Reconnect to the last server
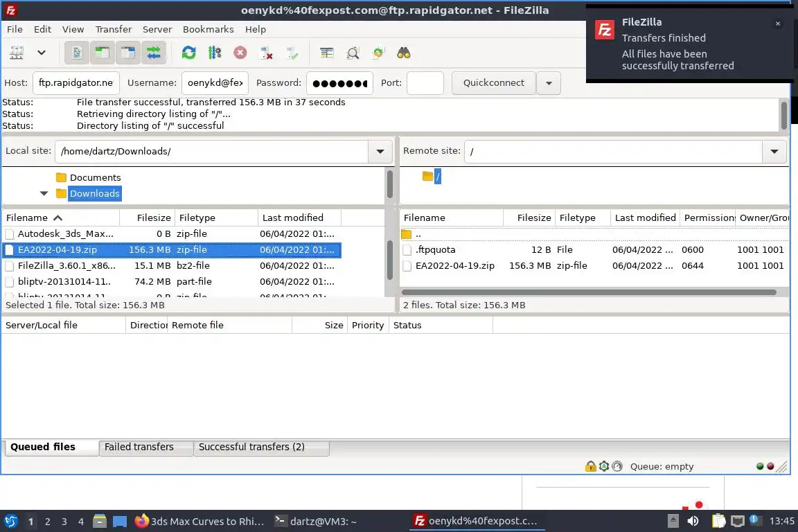 tap(292, 53)
